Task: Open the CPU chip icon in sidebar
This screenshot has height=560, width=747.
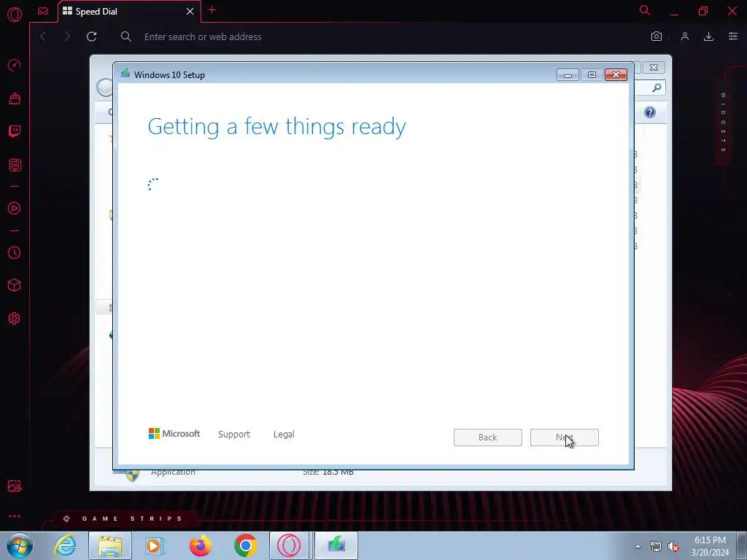Action: click(x=15, y=165)
